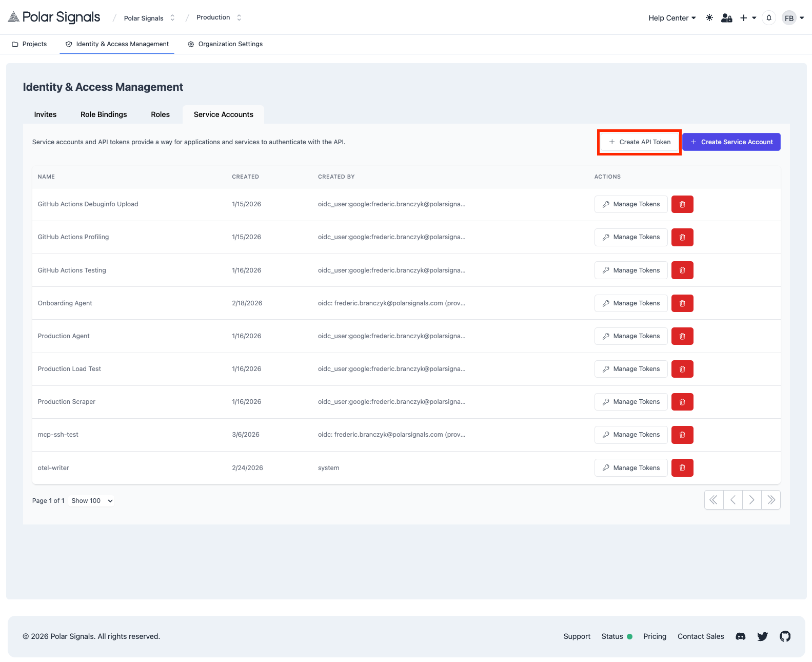Screen dimensions: 812x662
Task: Switch to the Role Bindings tab
Action: [104, 114]
